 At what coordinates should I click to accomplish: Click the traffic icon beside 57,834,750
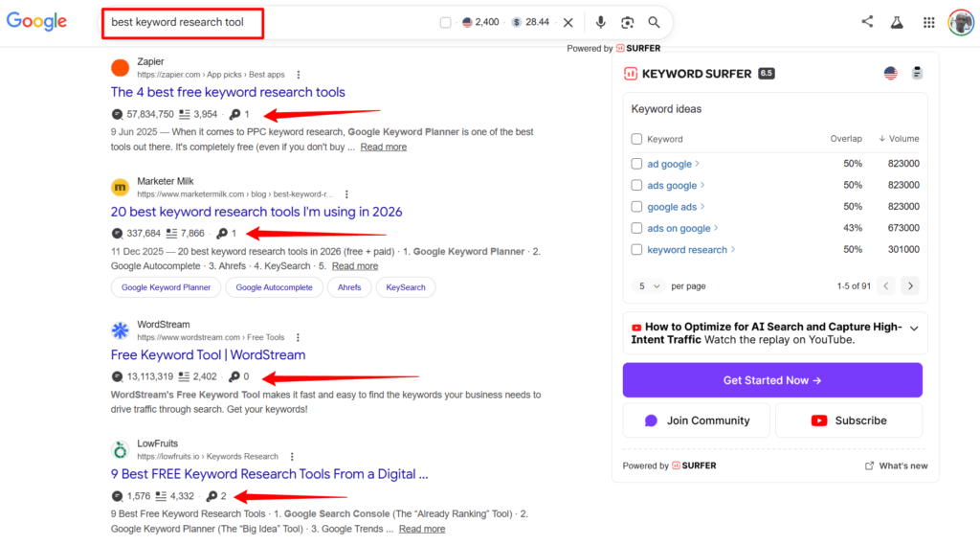coord(117,115)
